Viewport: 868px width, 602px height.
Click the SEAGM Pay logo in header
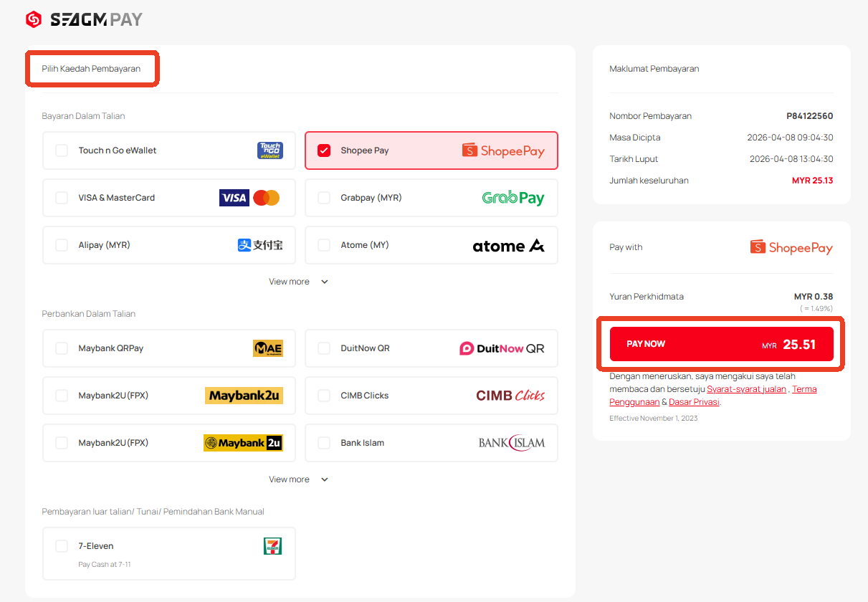85,19
